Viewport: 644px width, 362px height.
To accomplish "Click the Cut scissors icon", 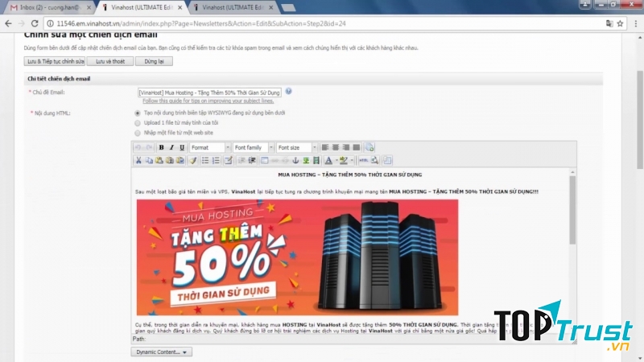I will (x=138, y=160).
